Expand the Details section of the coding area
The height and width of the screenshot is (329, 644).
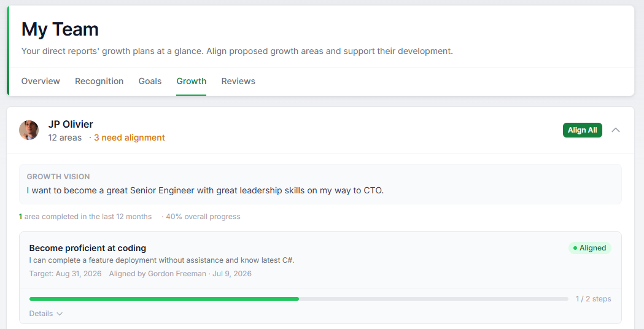45,314
